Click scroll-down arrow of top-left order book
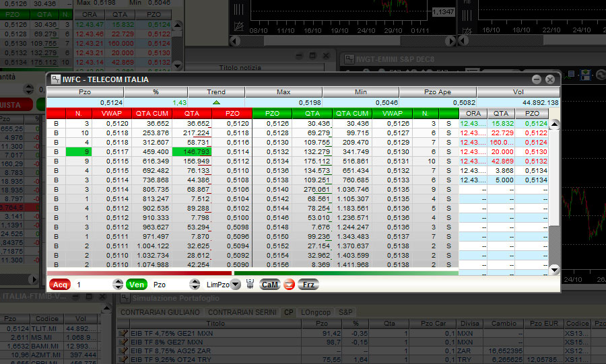The height and width of the screenshot is (364, 606). [x=177, y=65]
